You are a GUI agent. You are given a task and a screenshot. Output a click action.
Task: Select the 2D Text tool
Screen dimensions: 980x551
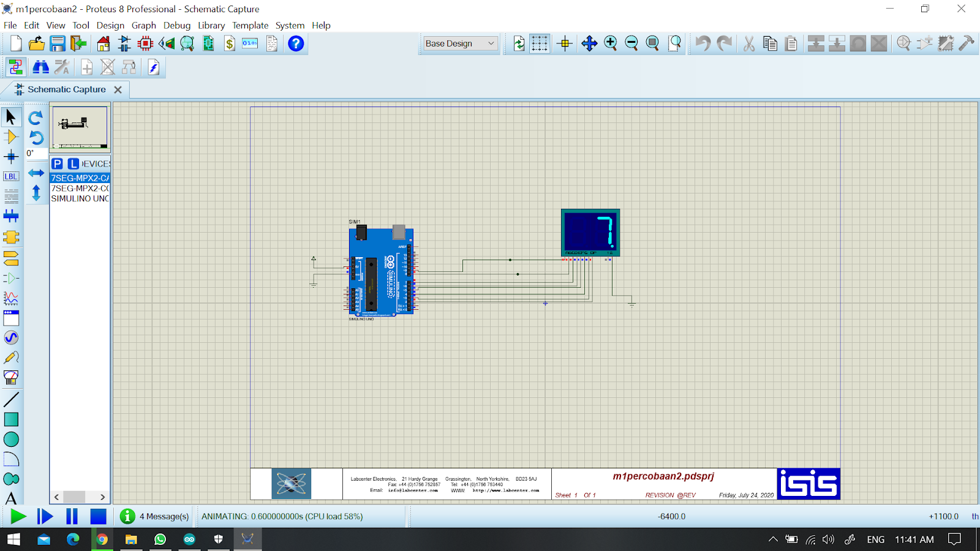coord(11,498)
